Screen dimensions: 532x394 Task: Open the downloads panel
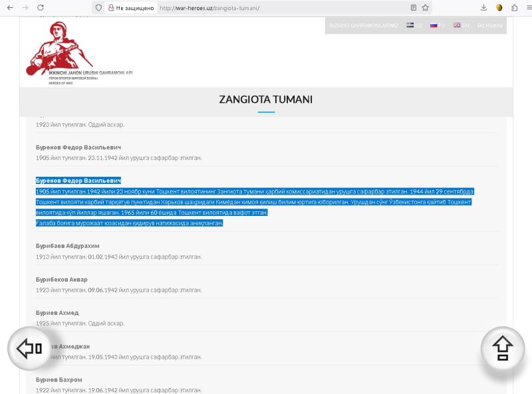483,8
